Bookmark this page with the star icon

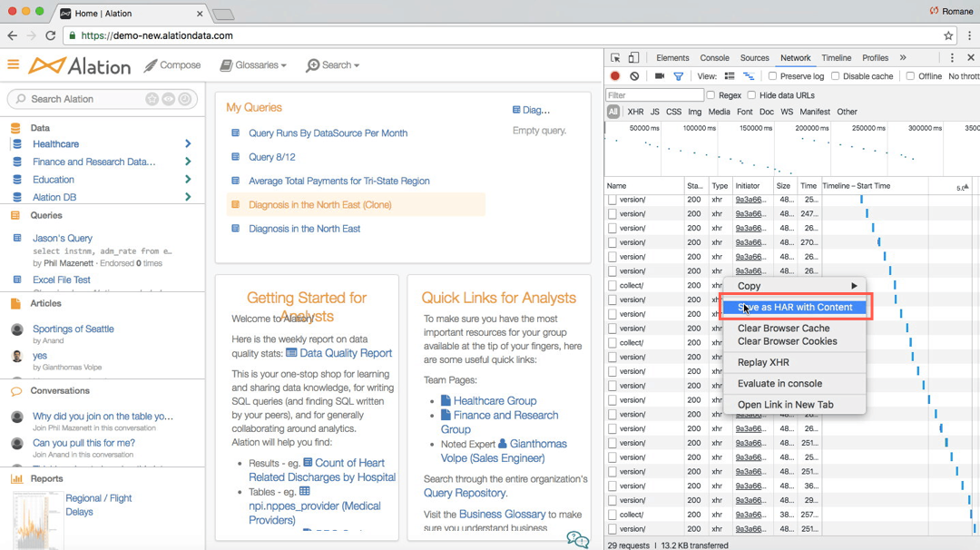point(948,35)
